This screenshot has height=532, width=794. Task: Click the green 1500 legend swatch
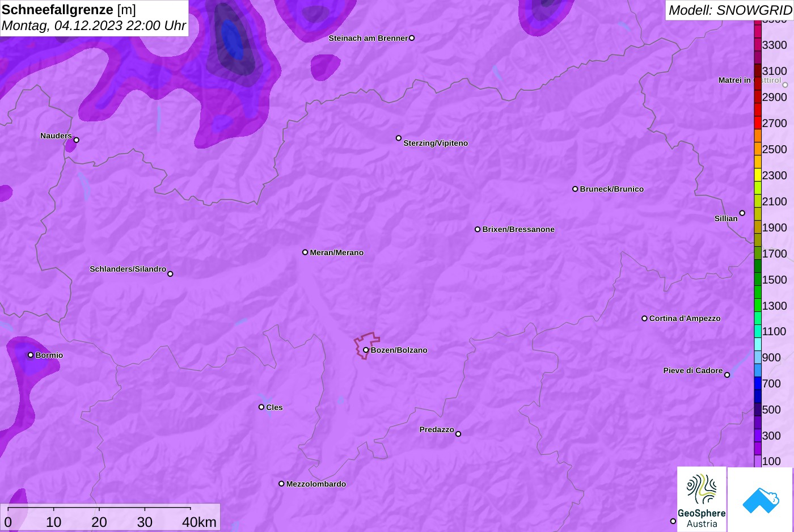click(758, 279)
